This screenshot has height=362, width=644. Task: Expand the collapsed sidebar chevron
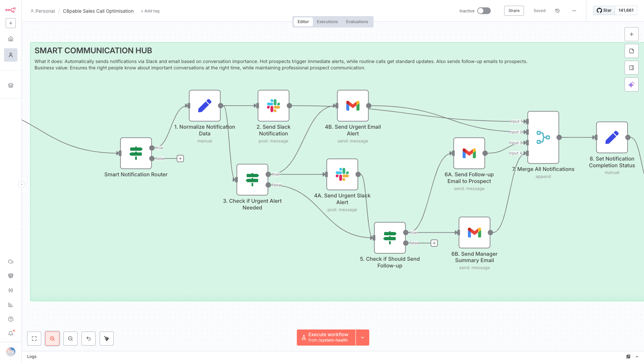tap(21, 184)
